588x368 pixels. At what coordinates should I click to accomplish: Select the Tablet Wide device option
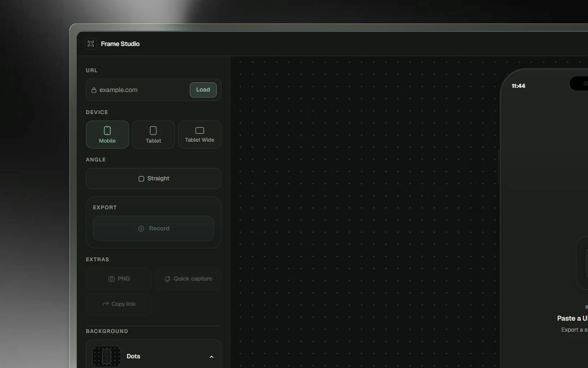click(x=200, y=134)
